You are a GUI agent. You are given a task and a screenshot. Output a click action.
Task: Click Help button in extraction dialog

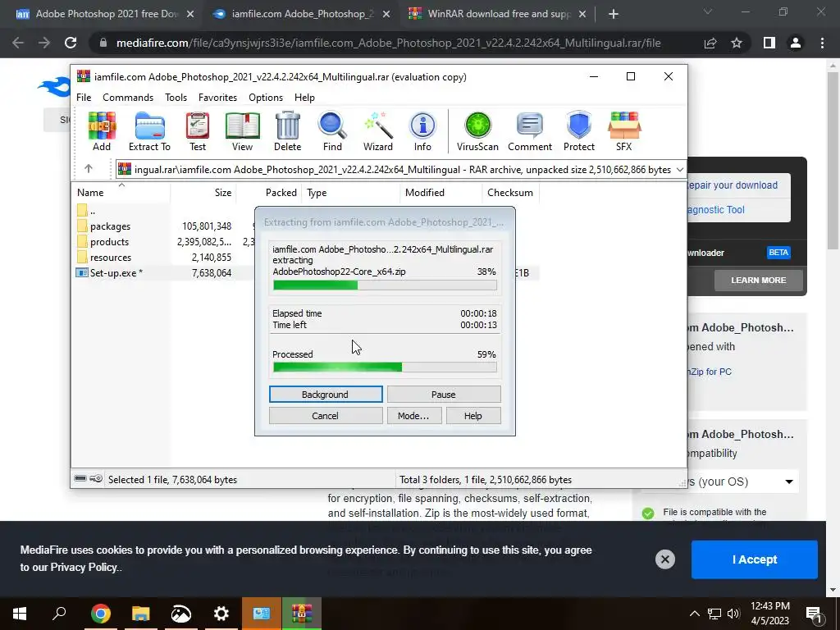[473, 416]
